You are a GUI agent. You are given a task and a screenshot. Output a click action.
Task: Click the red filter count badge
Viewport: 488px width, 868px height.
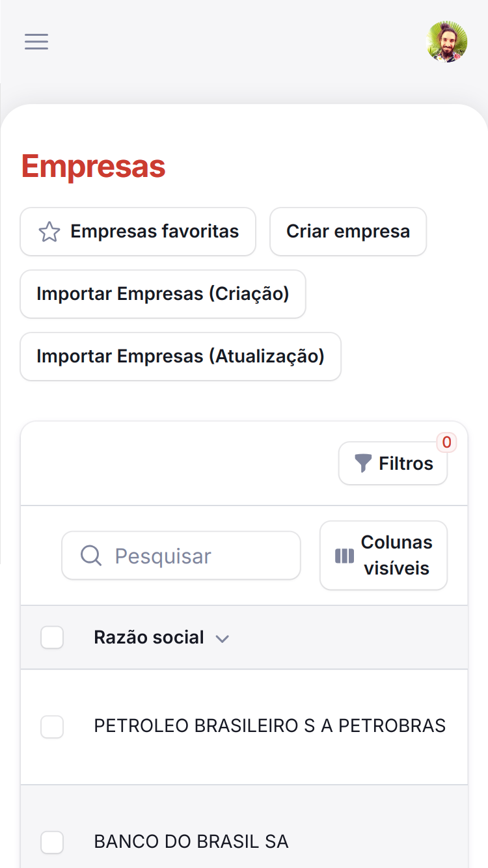pyautogui.click(x=446, y=443)
